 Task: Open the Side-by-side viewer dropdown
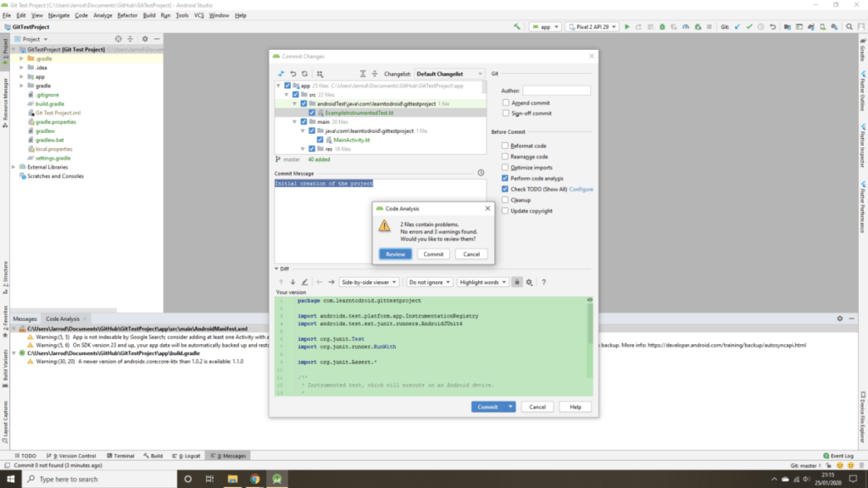pyautogui.click(x=369, y=282)
